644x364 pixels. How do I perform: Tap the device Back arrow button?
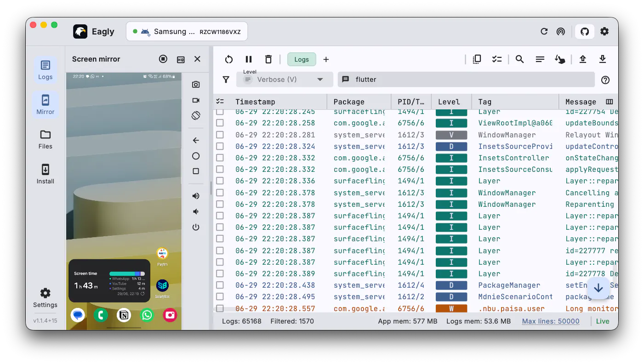pos(196,140)
